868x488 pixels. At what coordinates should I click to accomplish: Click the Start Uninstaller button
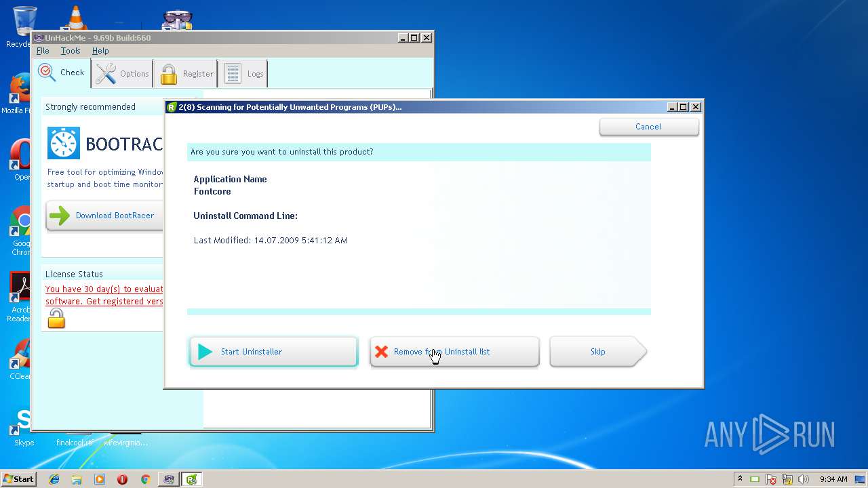point(273,352)
